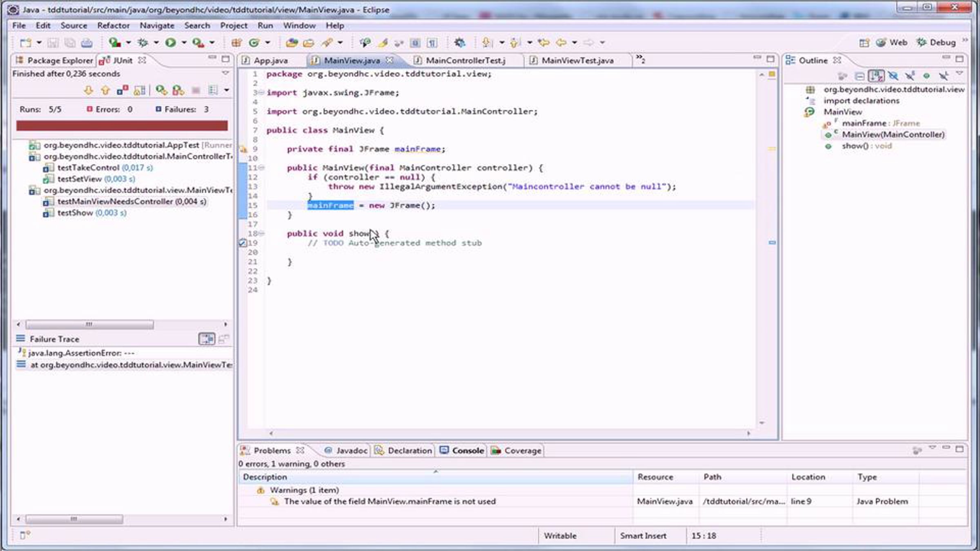This screenshot has height=551, width=980.
Task: Toggle Hide Non-Public Members in Outline
Action: click(927, 76)
